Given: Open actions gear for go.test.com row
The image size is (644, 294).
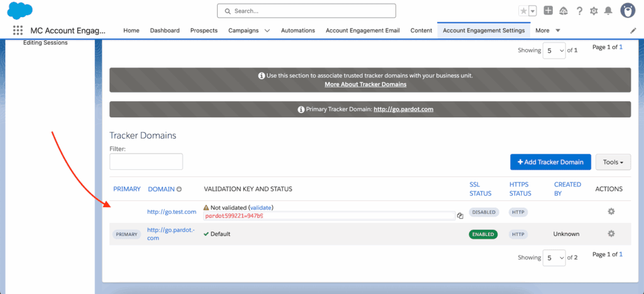Looking at the screenshot, I should [x=611, y=212].
